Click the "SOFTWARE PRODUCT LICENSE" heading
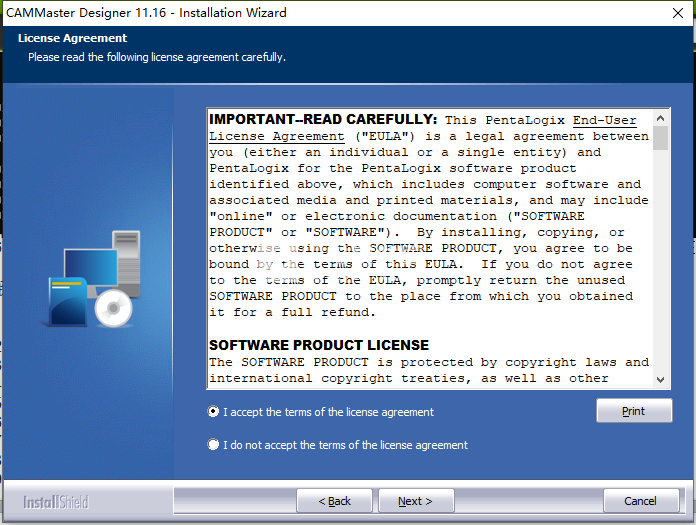This screenshot has height=525, width=696. (319, 345)
